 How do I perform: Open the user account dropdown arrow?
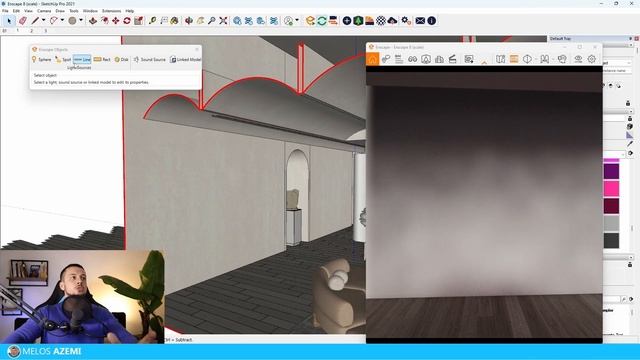297,20
